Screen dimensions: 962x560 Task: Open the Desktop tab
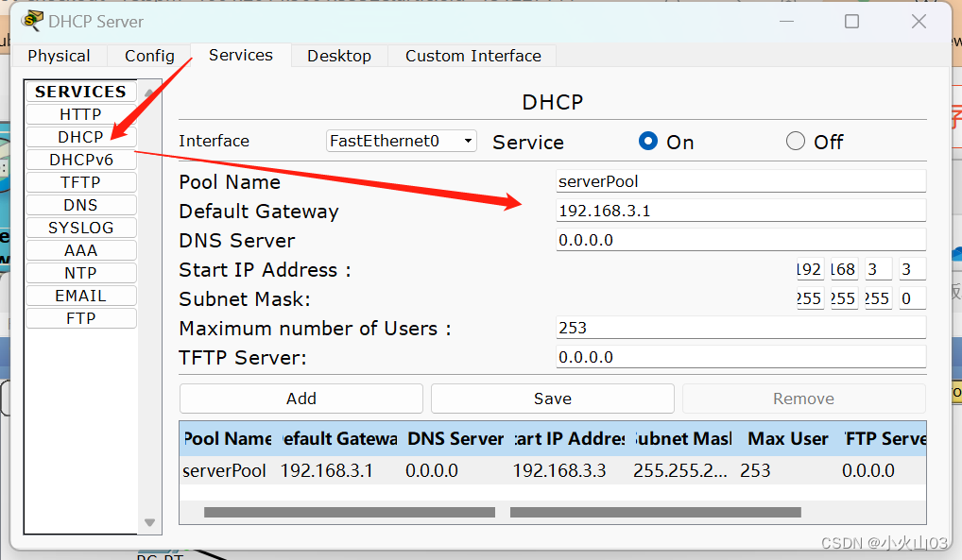point(338,56)
